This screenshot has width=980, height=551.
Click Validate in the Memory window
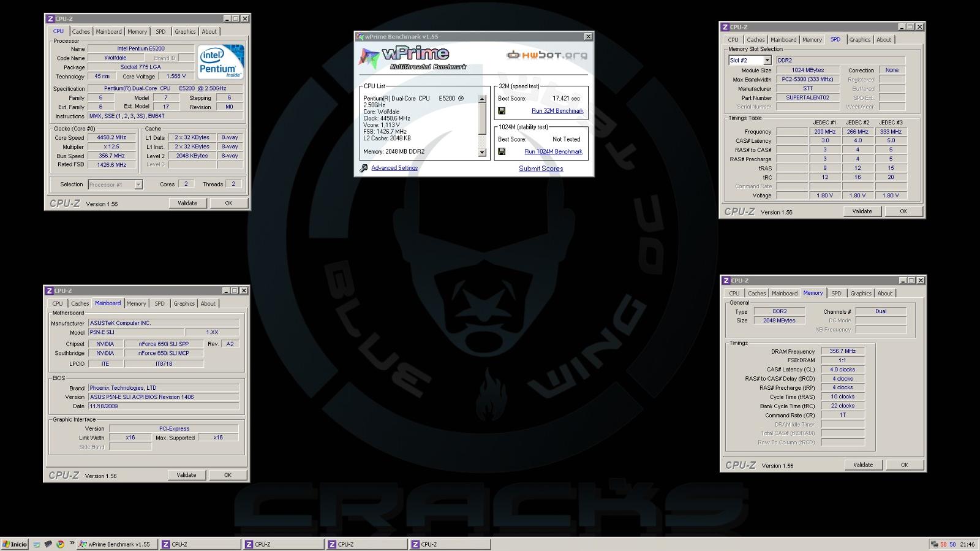(x=864, y=465)
